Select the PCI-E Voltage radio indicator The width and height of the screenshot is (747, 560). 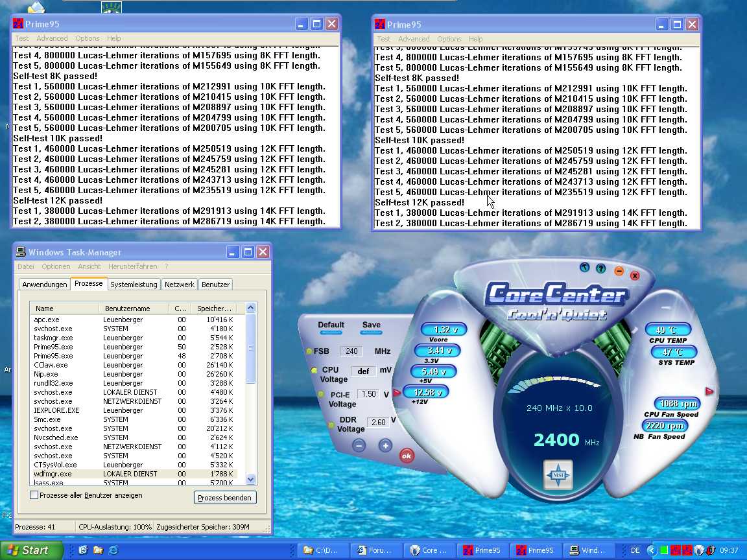click(320, 395)
